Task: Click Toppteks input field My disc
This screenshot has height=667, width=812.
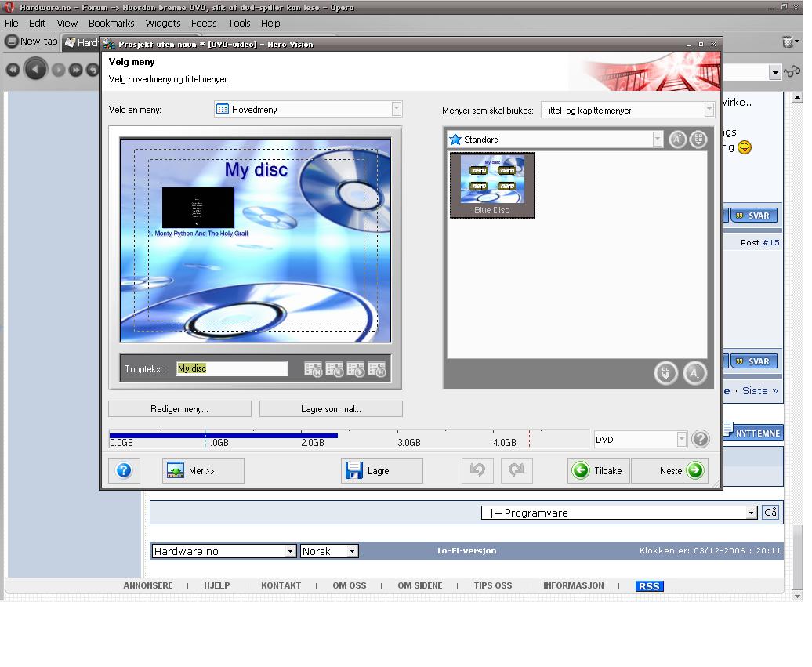Action: pos(231,368)
